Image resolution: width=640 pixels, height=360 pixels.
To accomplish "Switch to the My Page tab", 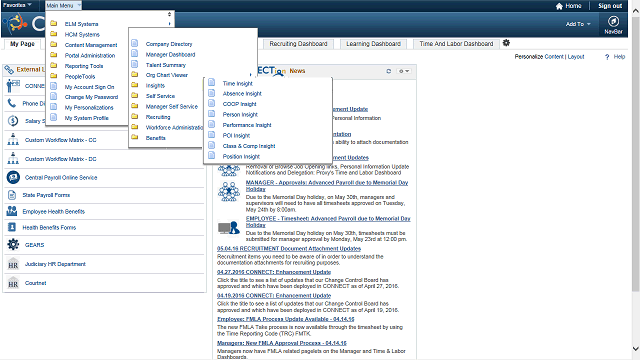I will [22, 44].
